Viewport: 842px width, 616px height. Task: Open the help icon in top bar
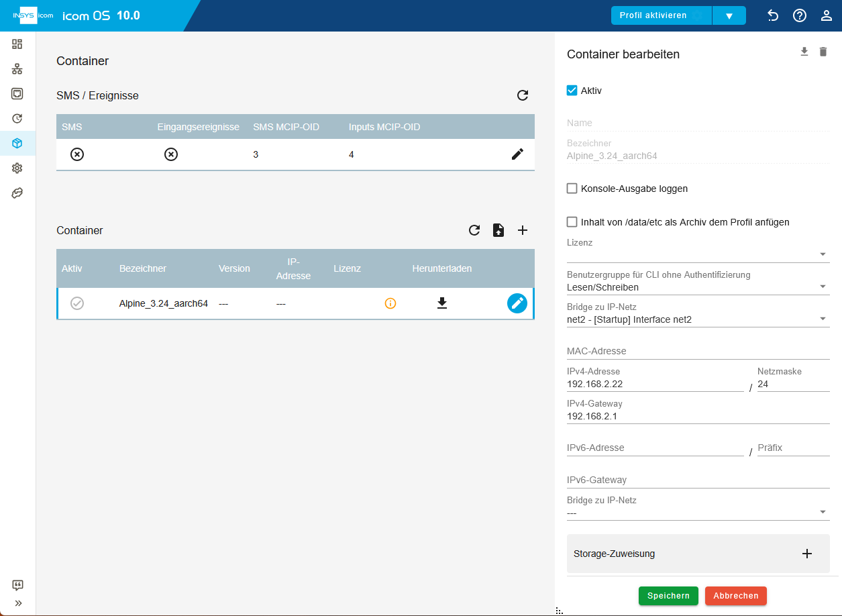(800, 15)
